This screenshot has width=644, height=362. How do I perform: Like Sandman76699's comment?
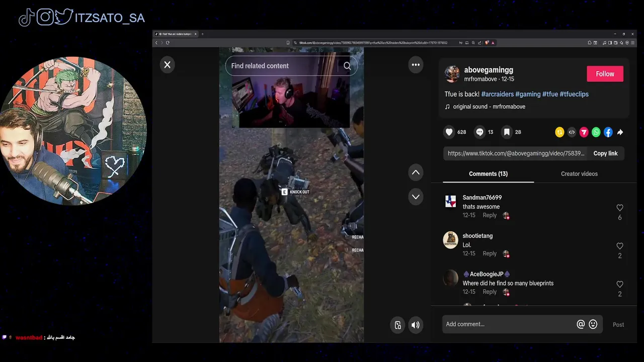click(x=620, y=208)
